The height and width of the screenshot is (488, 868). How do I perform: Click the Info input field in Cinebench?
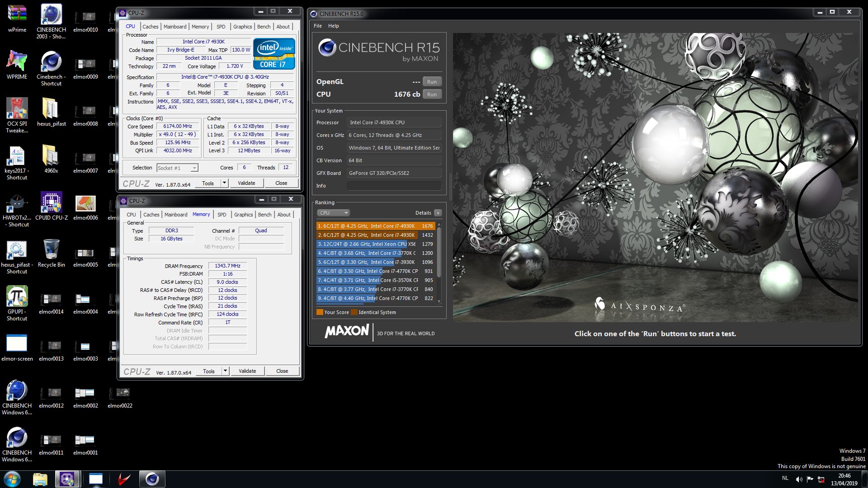click(394, 186)
